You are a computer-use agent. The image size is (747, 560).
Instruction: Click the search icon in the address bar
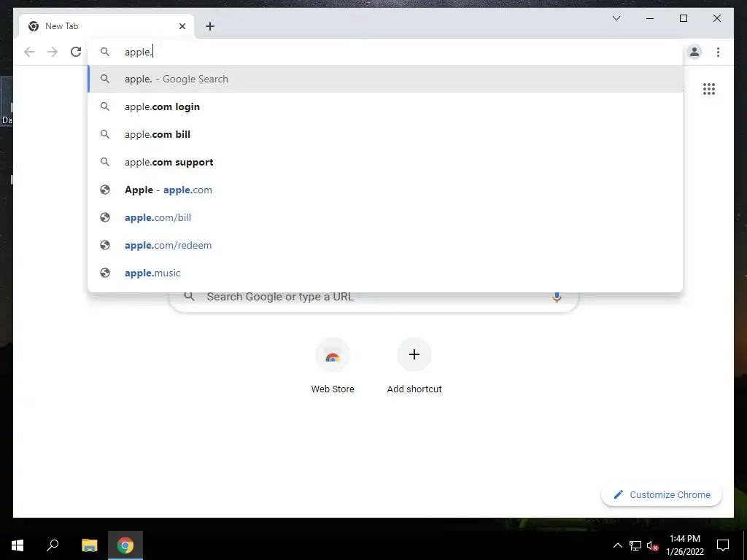point(105,52)
